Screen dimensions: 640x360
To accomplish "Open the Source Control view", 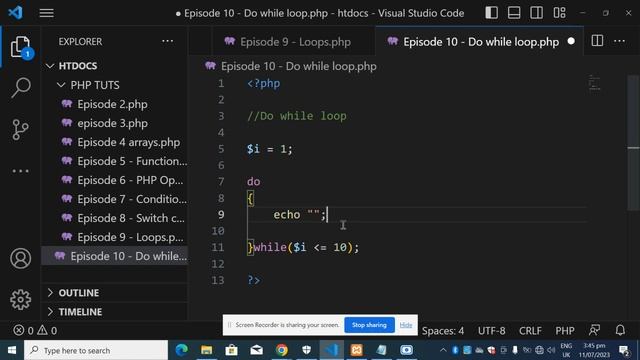I will (x=20, y=130).
